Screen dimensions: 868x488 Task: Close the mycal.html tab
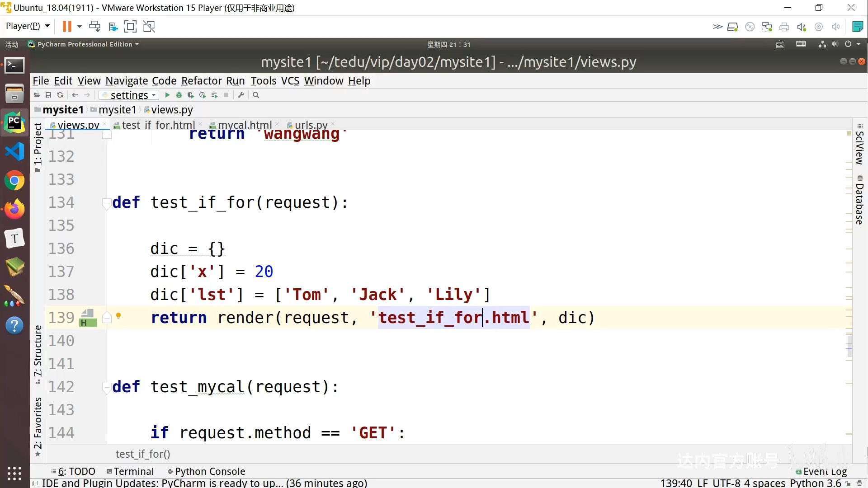277,124
